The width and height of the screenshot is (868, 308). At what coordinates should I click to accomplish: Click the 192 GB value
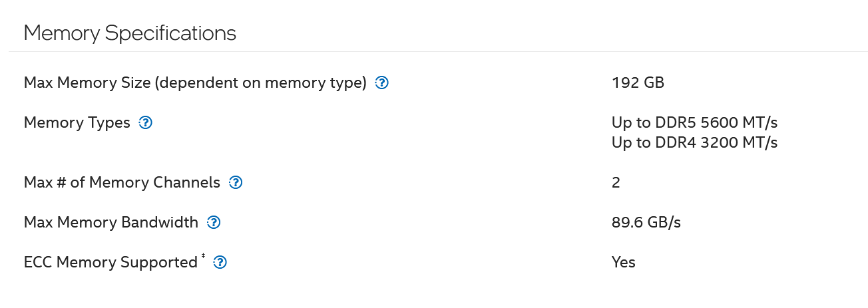pyautogui.click(x=638, y=83)
